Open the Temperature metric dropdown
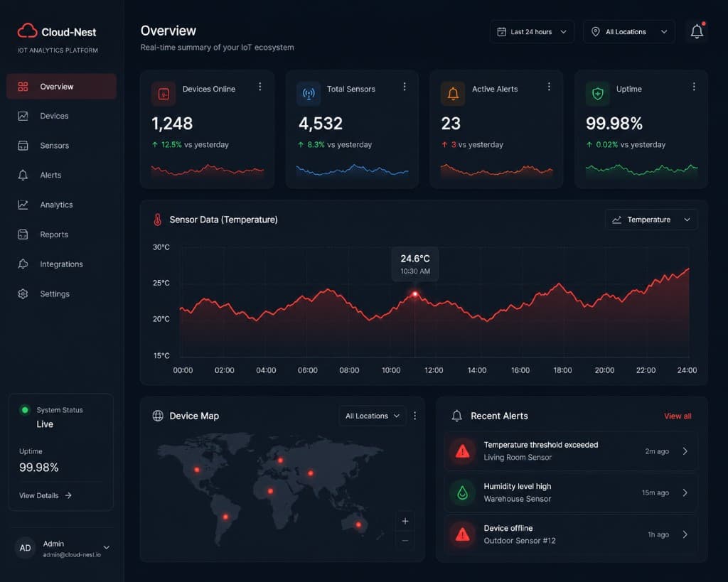Image resolution: width=728 pixels, height=582 pixels. [x=651, y=220]
